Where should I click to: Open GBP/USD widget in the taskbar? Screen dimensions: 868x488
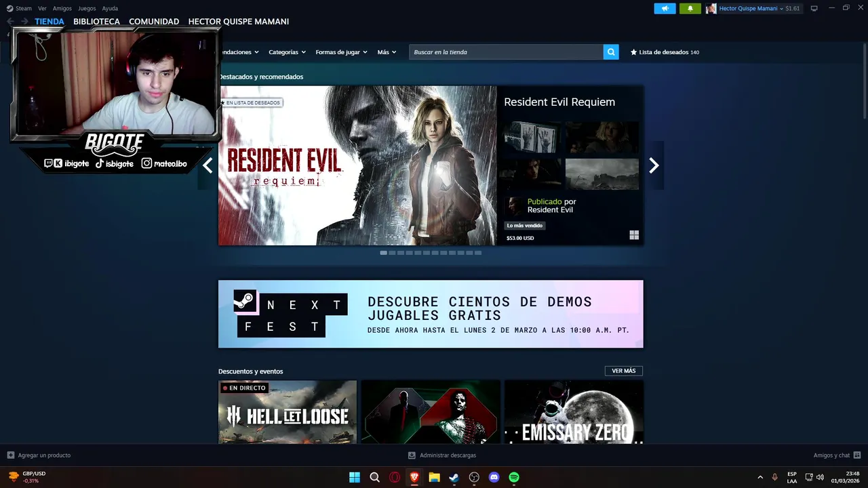coord(27,477)
